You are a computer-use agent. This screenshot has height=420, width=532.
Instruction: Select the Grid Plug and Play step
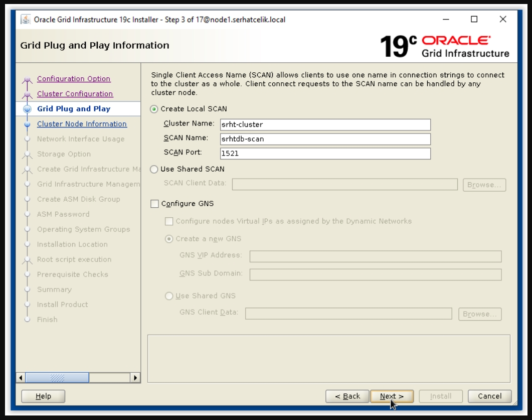pos(74,109)
